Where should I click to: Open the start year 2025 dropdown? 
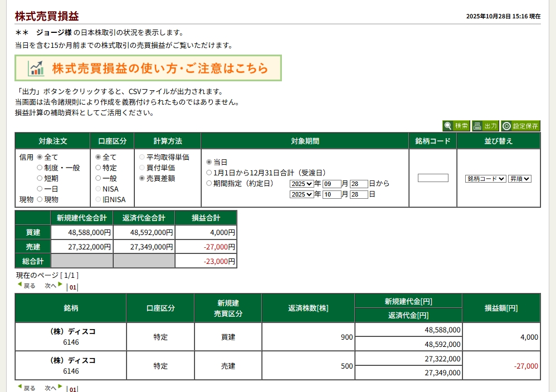[x=301, y=184]
